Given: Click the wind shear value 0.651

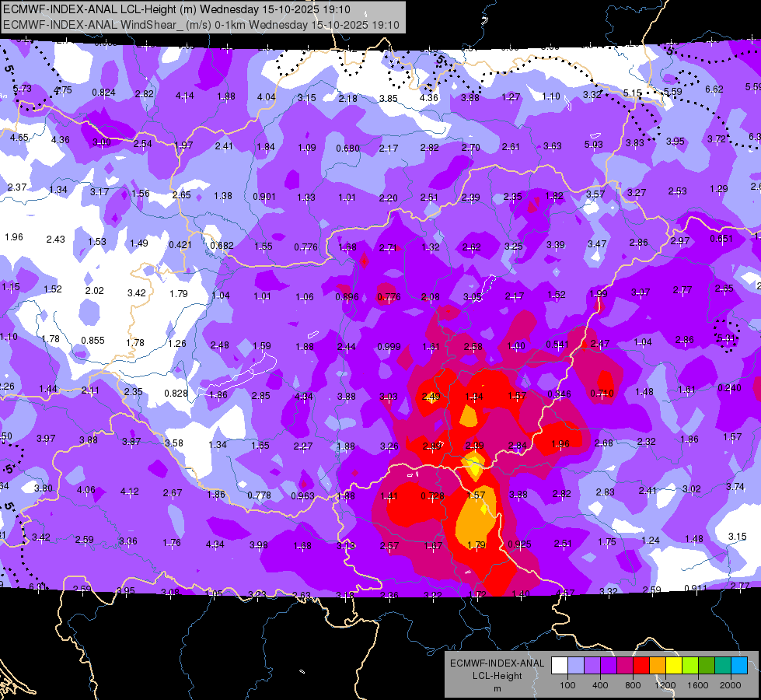Looking at the screenshot, I should pyautogui.click(x=721, y=239).
